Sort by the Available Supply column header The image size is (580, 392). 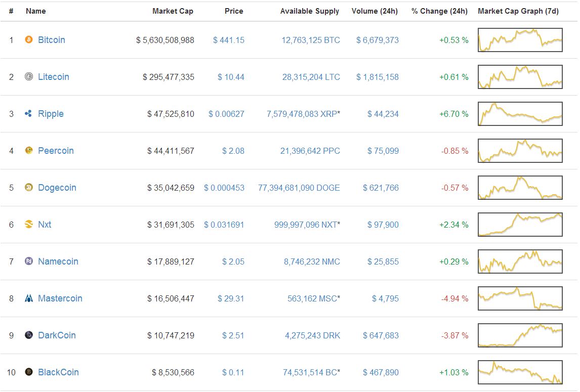pos(310,12)
